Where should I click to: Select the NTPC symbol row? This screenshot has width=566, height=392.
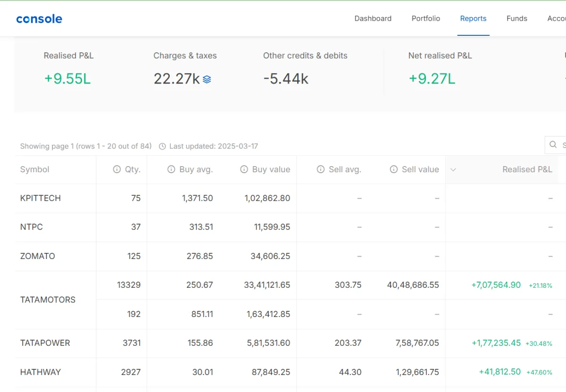[32, 227]
